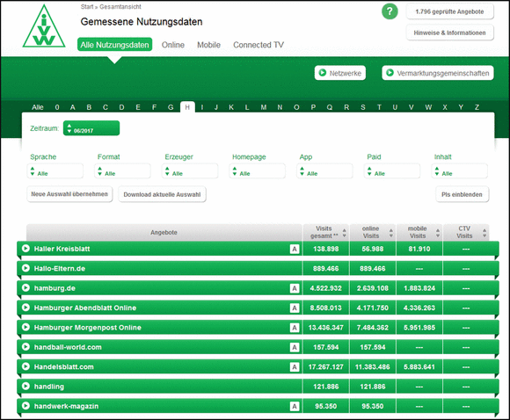
Task: Open the Sprache filter dropdown
Action: click(x=55, y=171)
